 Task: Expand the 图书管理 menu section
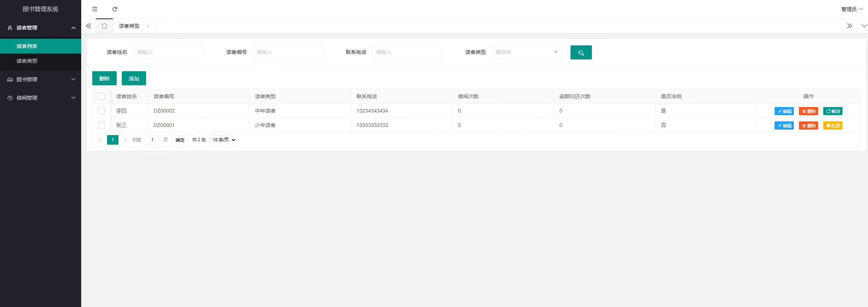pos(40,79)
